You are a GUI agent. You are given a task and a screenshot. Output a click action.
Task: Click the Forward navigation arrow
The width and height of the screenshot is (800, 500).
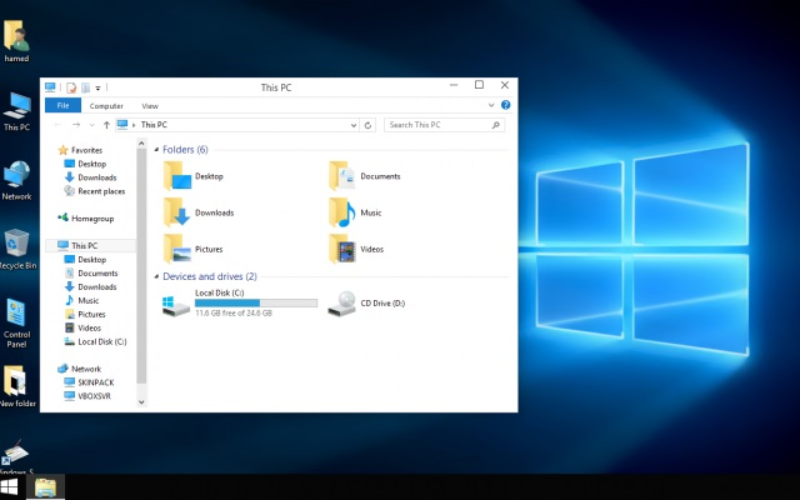[76, 125]
